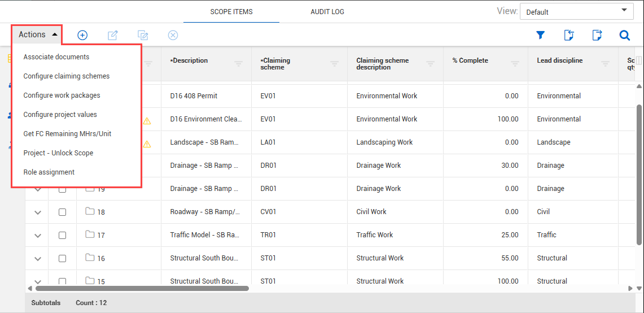Screen dimensions: 644x313
Task: Expand row 16 using its chevron arrow
Action: click(38, 259)
